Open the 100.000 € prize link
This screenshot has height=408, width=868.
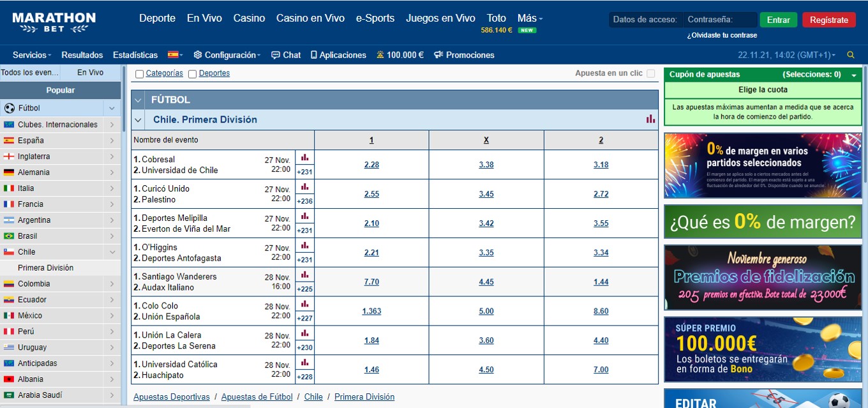tap(400, 55)
